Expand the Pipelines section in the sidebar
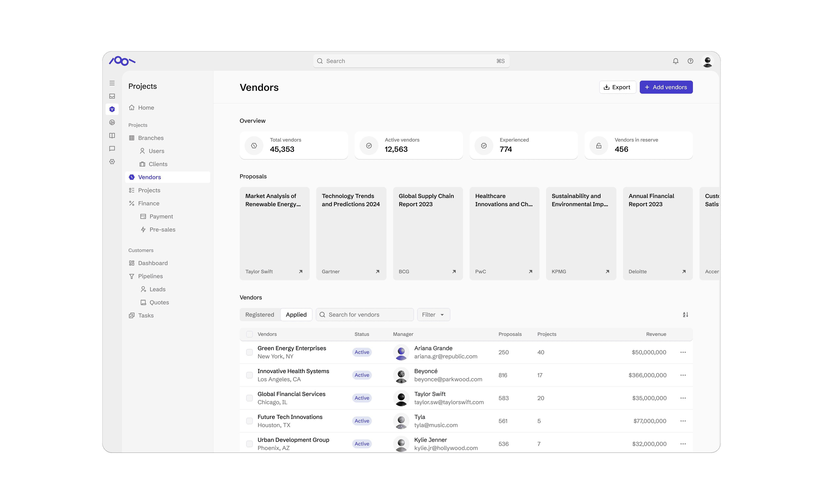 (x=150, y=276)
